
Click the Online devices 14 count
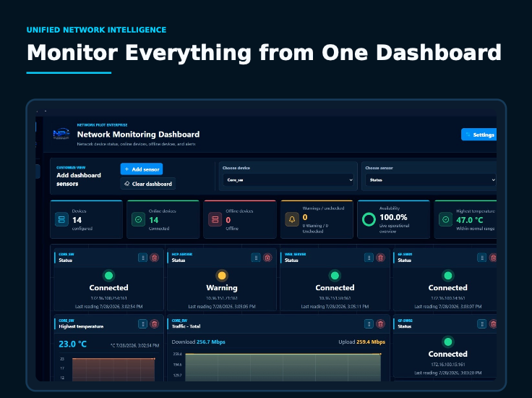[154, 220]
